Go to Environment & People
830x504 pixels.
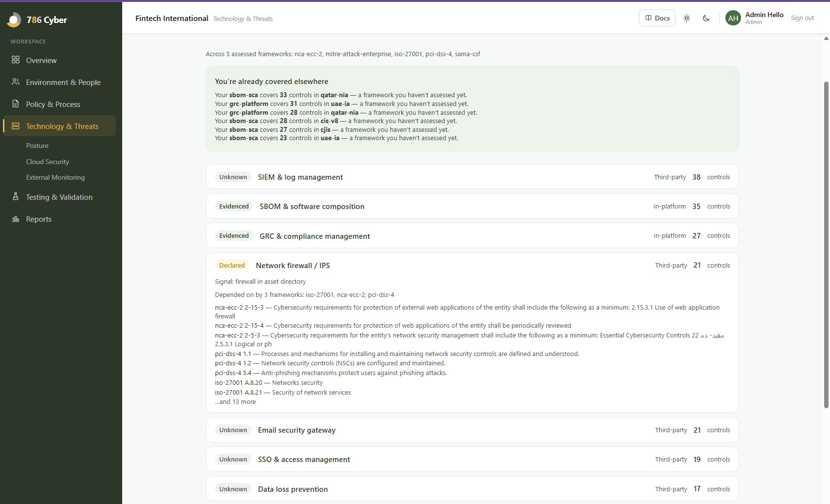(x=59, y=82)
